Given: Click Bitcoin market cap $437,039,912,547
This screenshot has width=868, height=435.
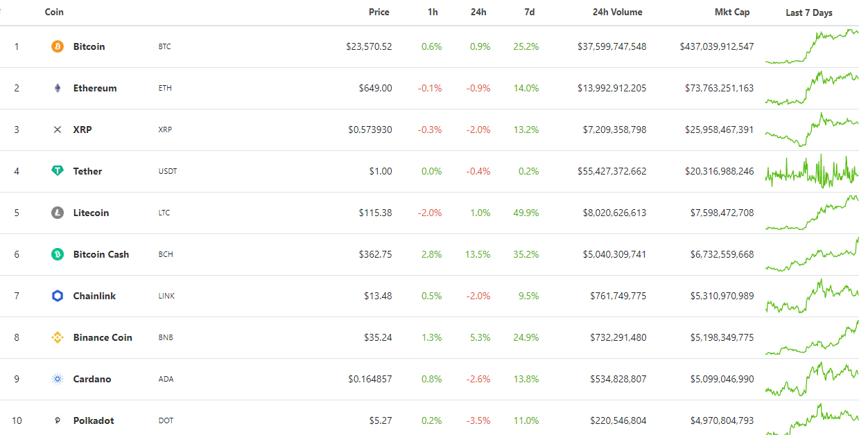Looking at the screenshot, I should click(x=717, y=46).
